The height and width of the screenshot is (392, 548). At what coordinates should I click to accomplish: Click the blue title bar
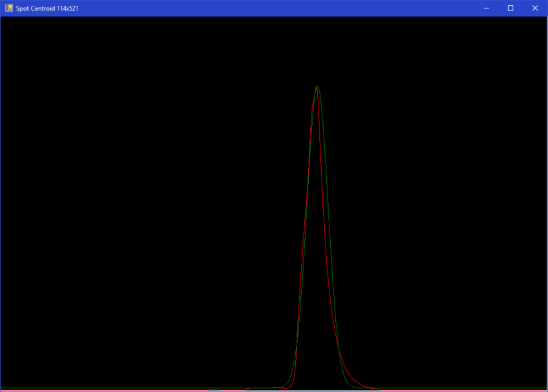click(x=258, y=8)
